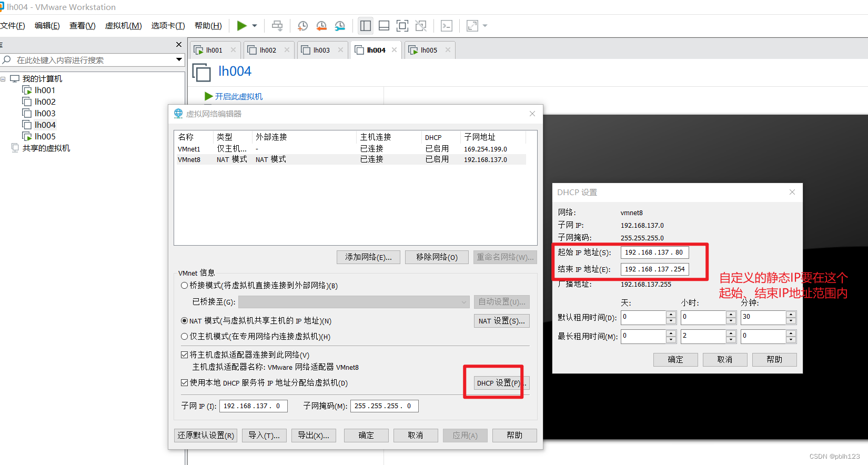Image resolution: width=868 pixels, height=465 pixels.
Task: Click the 导出(X)... button
Action: coord(314,436)
